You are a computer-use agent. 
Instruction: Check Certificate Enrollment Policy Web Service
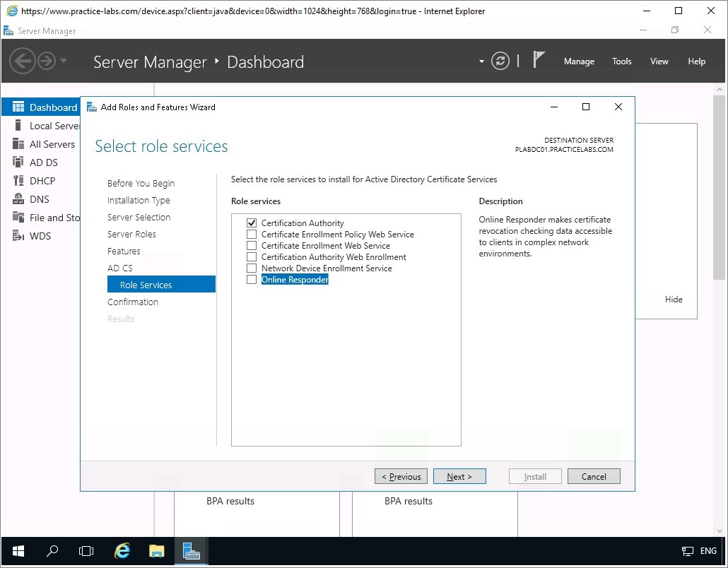tap(251, 234)
